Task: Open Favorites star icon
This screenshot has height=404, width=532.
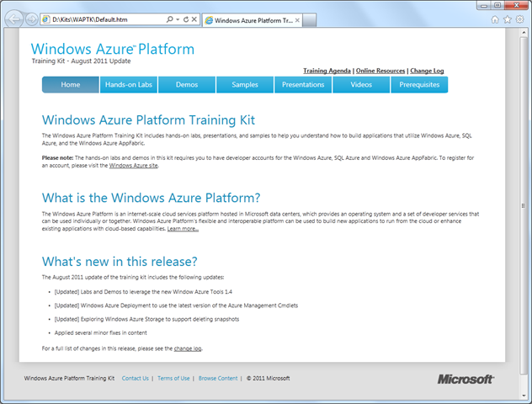Action: [x=508, y=19]
